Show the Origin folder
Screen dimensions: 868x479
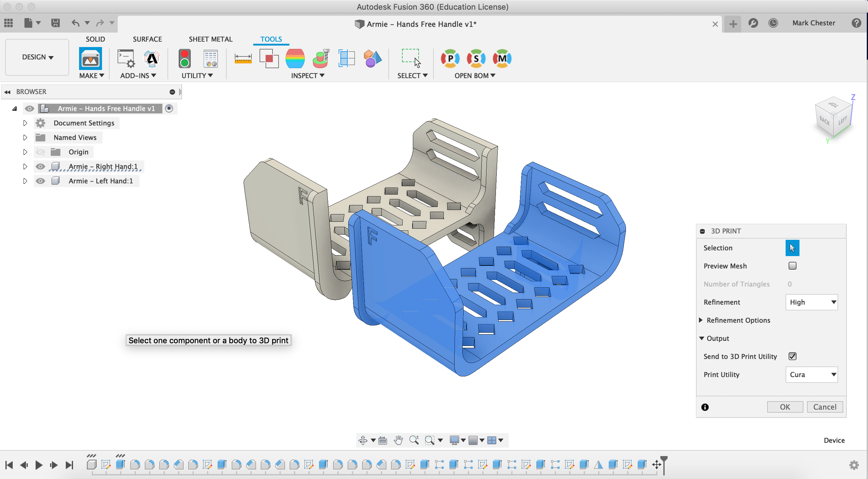click(40, 152)
